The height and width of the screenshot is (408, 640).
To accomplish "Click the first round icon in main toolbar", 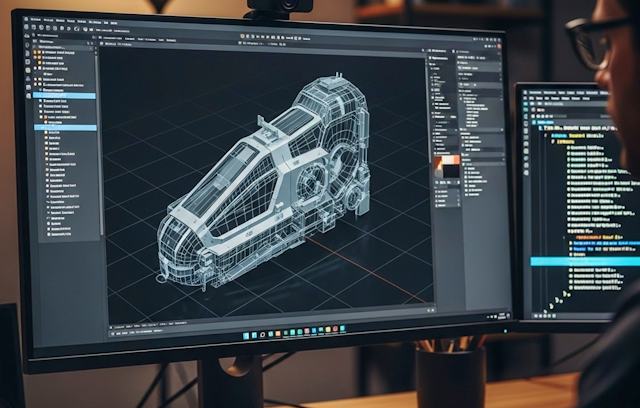I will click(27, 27).
